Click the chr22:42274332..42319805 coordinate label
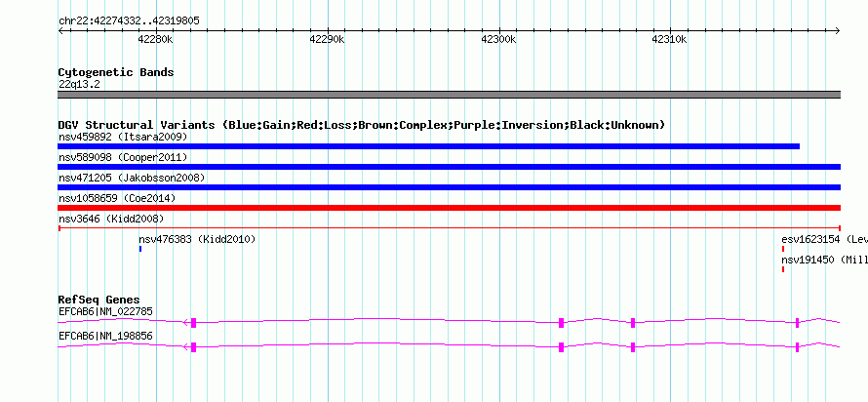Screen dimensions: 868x402 (x=129, y=21)
